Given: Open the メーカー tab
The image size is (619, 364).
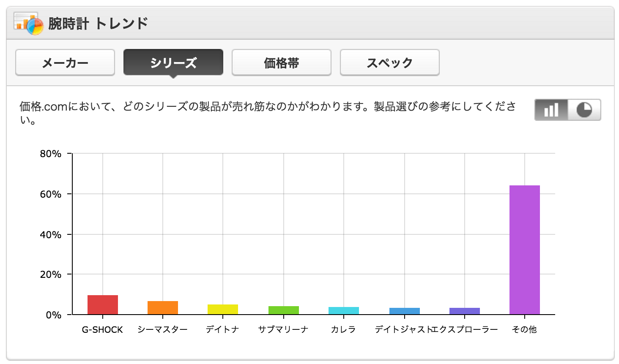Looking at the screenshot, I should 65,62.
